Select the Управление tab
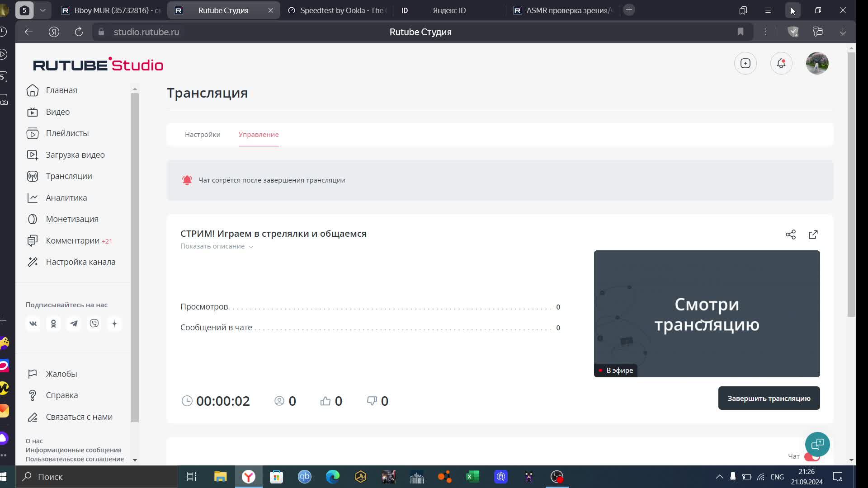The image size is (868, 488). [x=259, y=135]
